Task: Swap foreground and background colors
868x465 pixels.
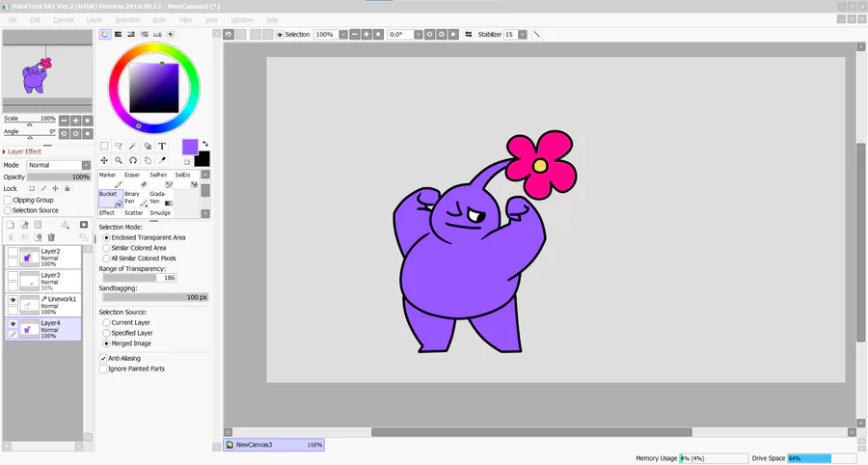Action: 205,144
